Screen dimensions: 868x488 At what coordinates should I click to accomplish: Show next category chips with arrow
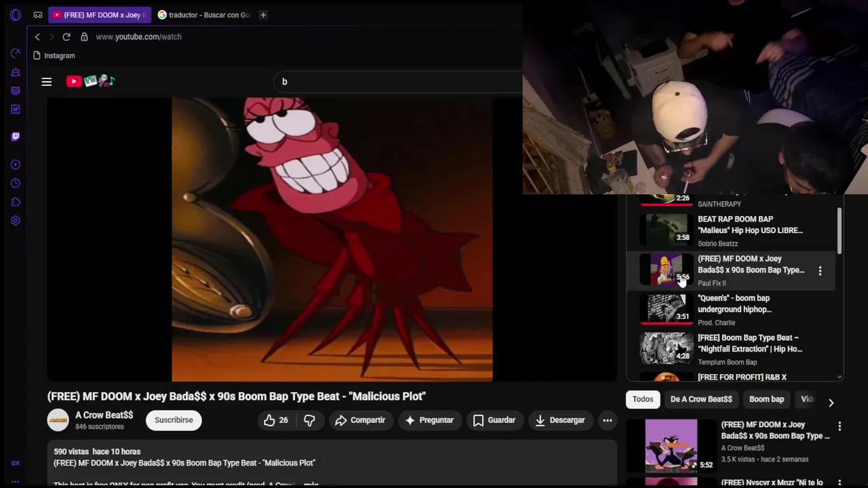point(831,403)
